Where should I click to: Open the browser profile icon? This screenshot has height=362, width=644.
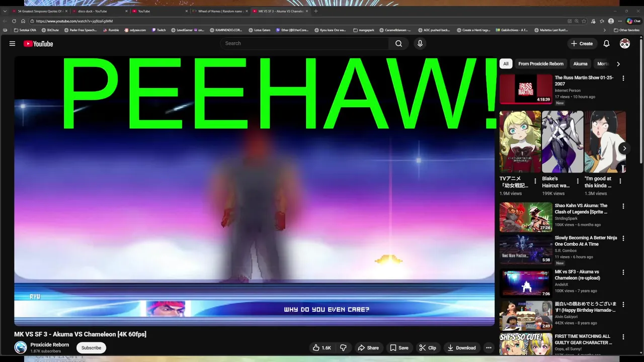pos(611,21)
